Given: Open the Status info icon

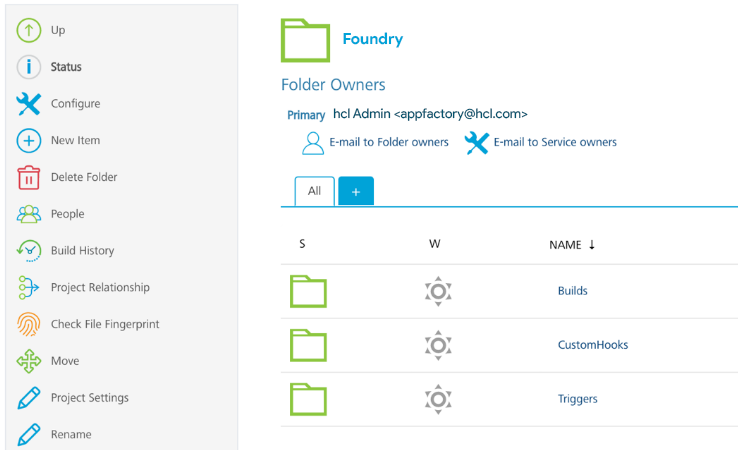Looking at the screenshot, I should [29, 67].
